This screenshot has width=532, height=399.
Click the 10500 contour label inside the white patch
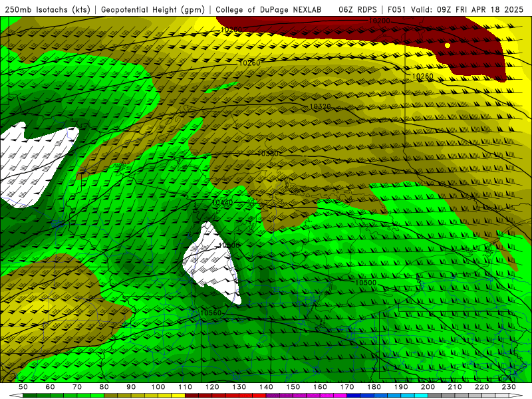point(229,245)
